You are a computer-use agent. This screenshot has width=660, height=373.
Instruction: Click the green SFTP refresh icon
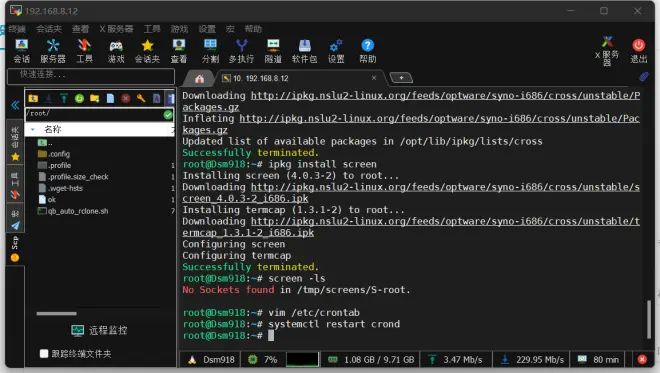(79, 99)
